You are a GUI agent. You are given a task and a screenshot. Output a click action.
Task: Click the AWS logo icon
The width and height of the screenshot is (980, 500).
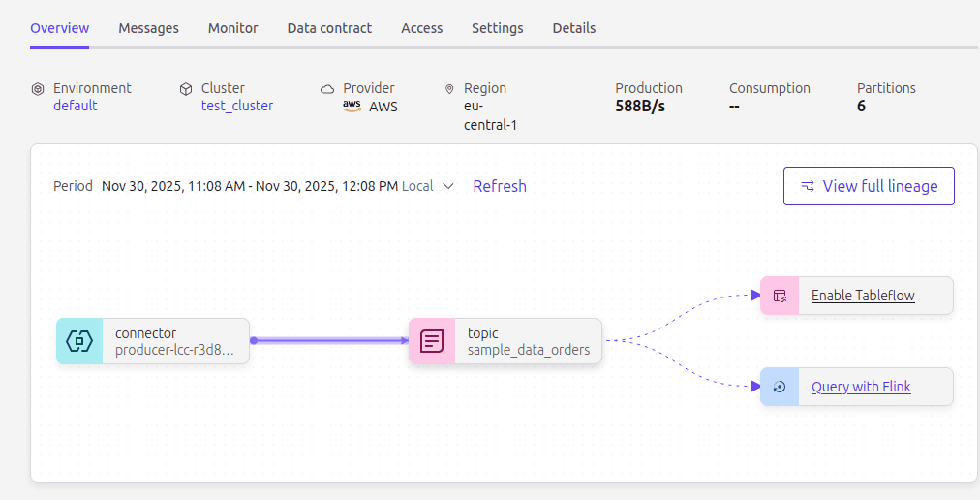352,107
